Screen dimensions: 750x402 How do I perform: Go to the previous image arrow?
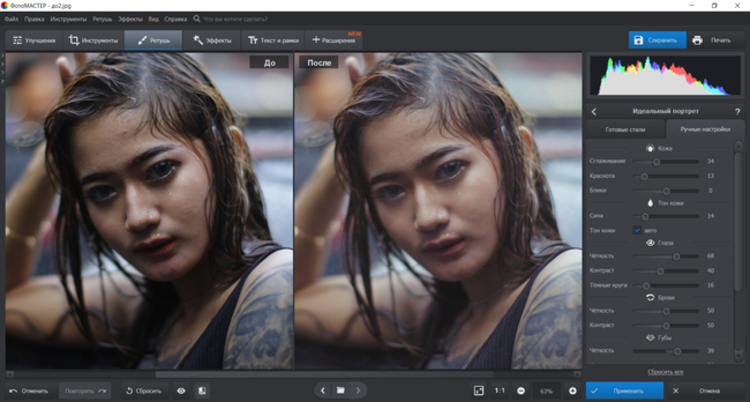322,390
